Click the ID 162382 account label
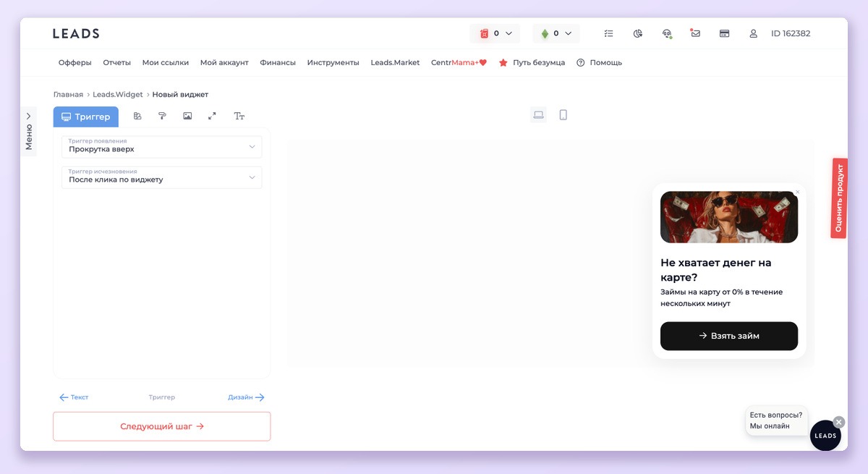The height and width of the screenshot is (474, 868). coord(791,33)
